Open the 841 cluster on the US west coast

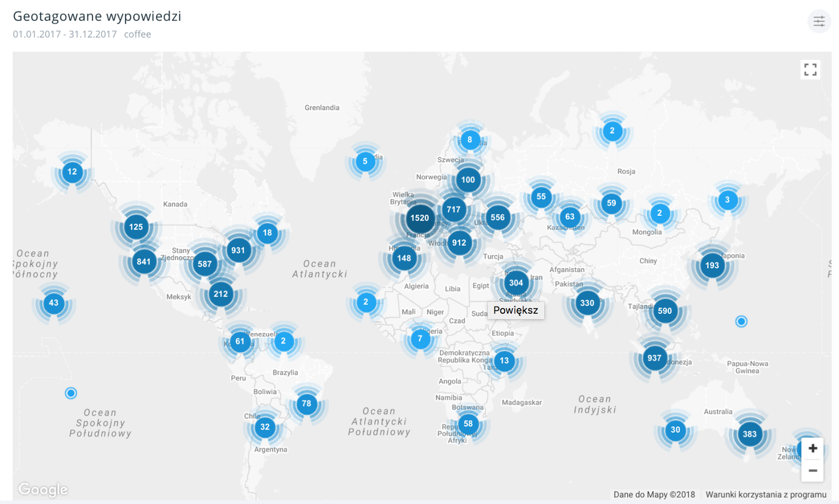coord(144,261)
